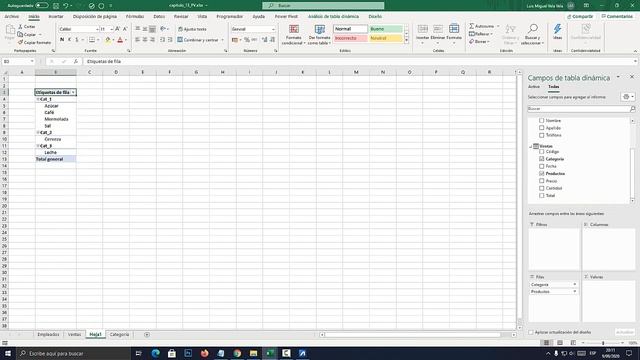Switch to the Categoría sheet tab
The width and height of the screenshot is (640, 360).
pos(119,335)
